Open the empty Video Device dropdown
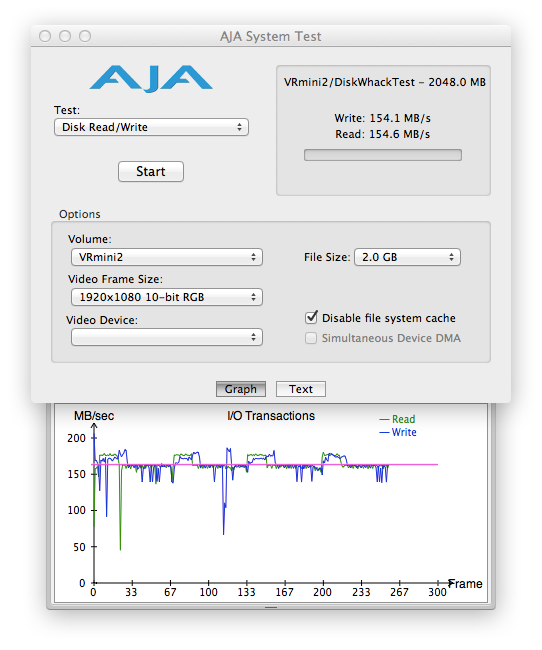 pyautogui.click(x=167, y=337)
